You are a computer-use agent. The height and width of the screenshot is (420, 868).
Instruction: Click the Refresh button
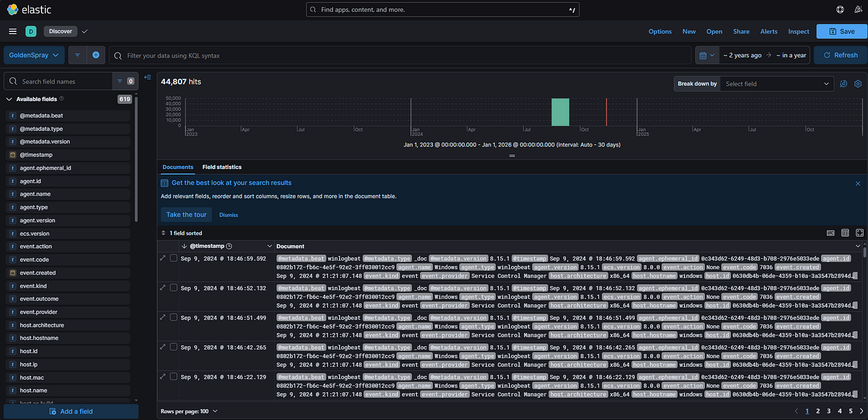click(x=839, y=55)
